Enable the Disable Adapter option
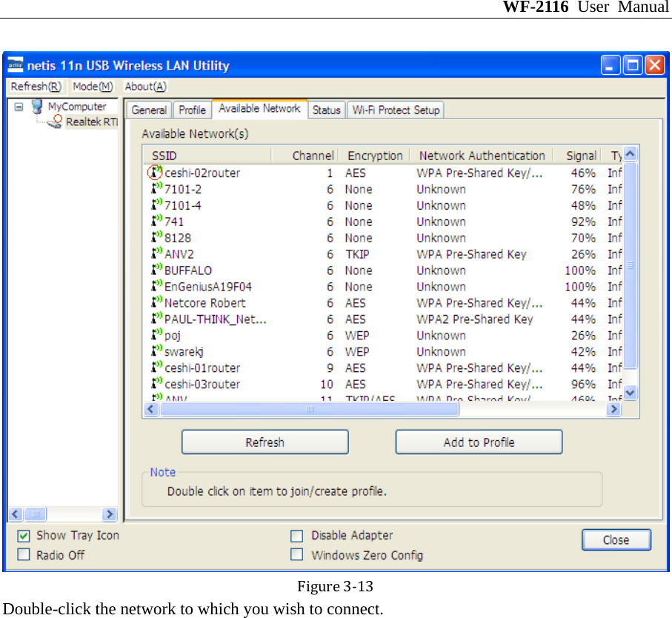Viewport: 672px width, 618px height. tap(296, 535)
